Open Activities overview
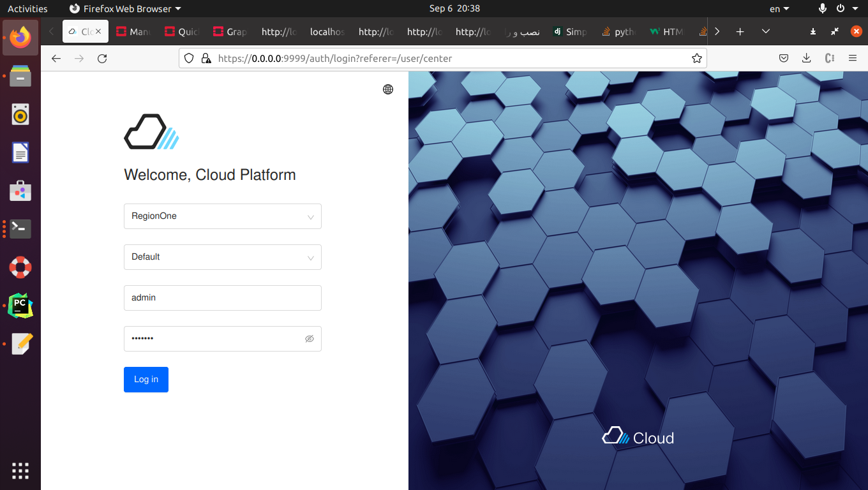The image size is (868, 490). [27, 9]
